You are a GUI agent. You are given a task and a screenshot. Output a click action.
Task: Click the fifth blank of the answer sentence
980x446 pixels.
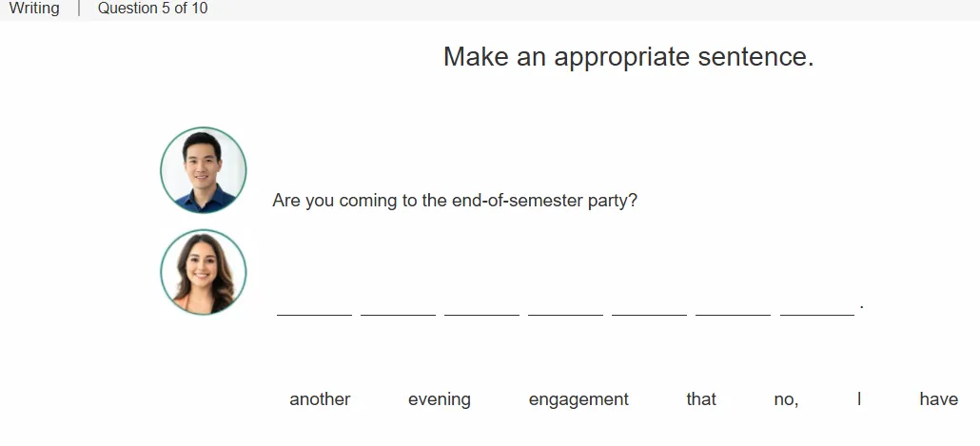tap(650, 306)
